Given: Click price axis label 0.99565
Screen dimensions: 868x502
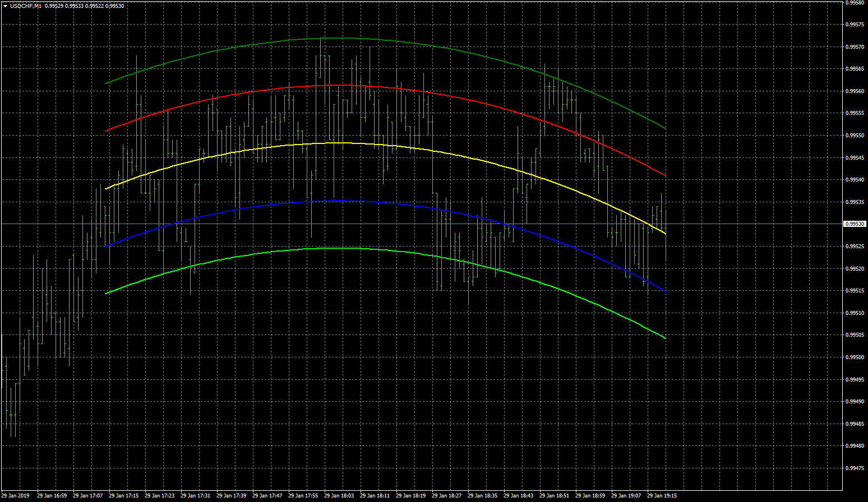Looking at the screenshot, I should tap(855, 69).
